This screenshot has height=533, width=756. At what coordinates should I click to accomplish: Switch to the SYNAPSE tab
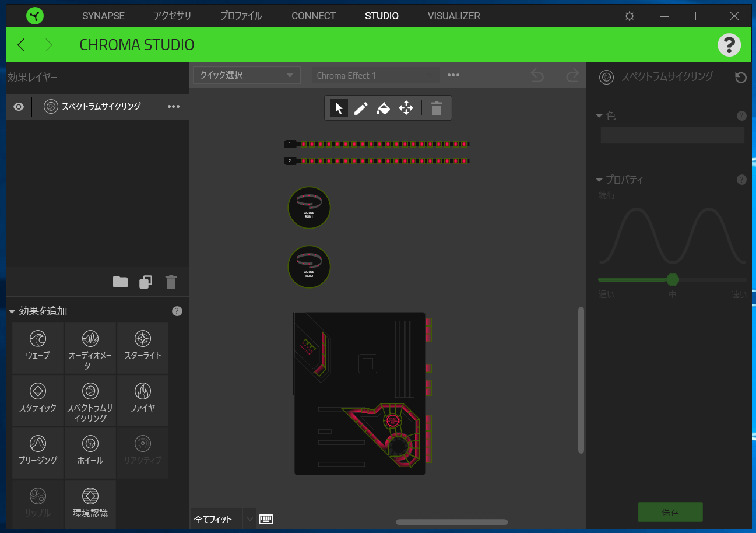(103, 16)
